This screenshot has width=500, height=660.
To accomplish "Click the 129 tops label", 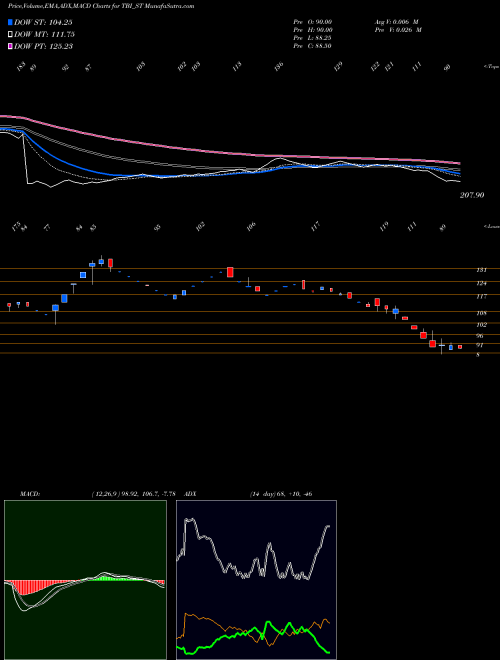I will coord(338,66).
